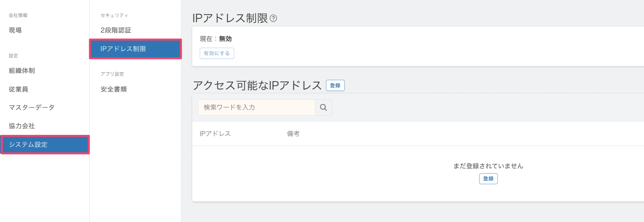Click the 登録 button below まだ登録されていません
644x222 pixels.
tap(488, 178)
